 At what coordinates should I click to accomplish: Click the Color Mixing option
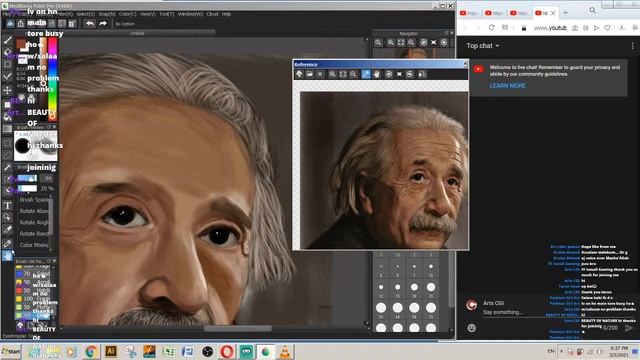click(x=34, y=245)
